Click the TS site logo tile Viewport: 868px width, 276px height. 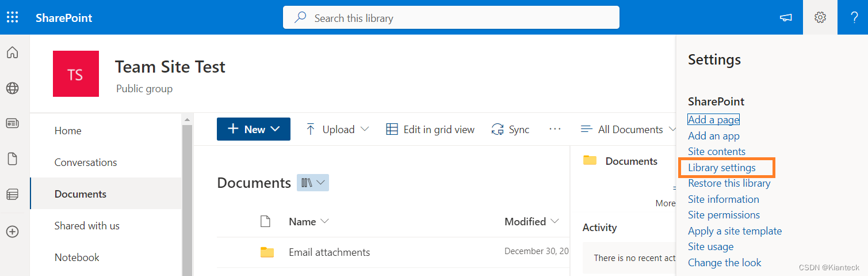76,74
